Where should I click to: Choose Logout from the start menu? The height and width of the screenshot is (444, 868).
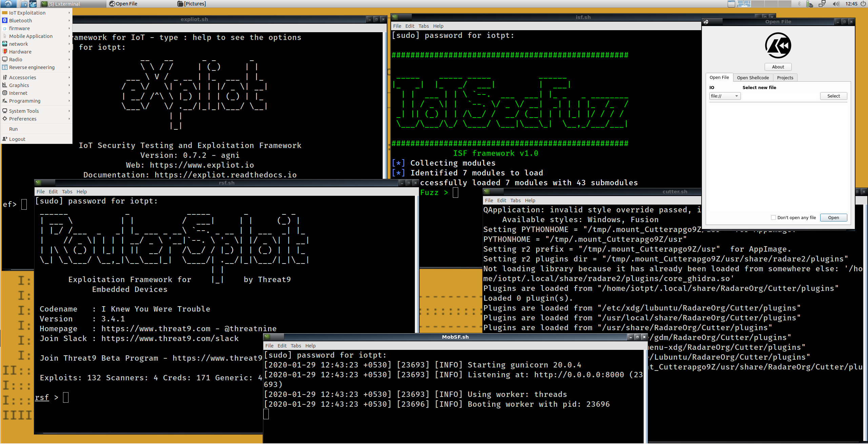coord(17,139)
